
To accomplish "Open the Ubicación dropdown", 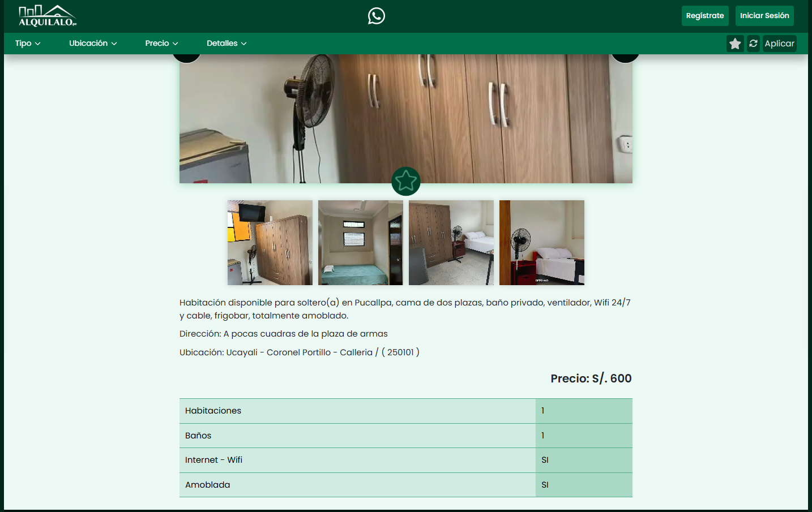I will click(92, 43).
